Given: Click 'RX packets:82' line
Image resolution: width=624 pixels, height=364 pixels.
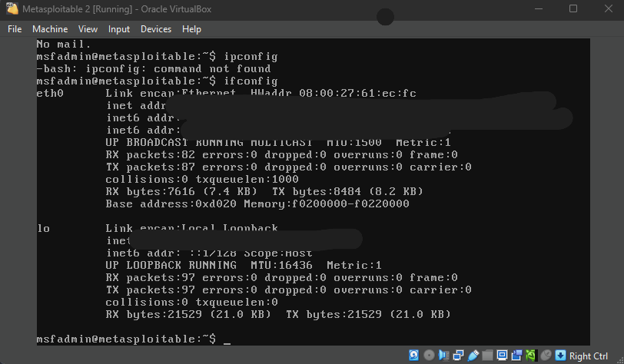Looking at the screenshot, I should 282,155.
